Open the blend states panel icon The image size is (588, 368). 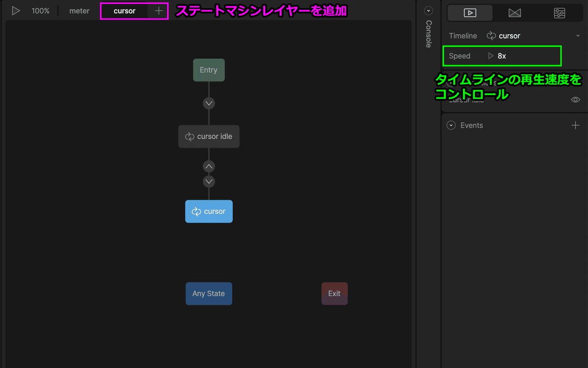point(515,13)
